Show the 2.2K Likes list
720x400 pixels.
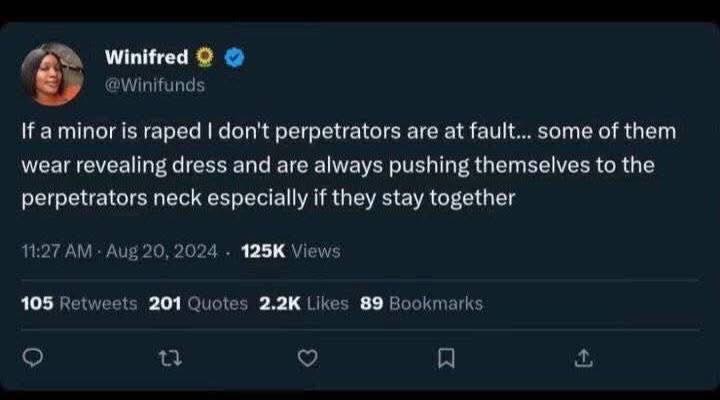coord(303,303)
